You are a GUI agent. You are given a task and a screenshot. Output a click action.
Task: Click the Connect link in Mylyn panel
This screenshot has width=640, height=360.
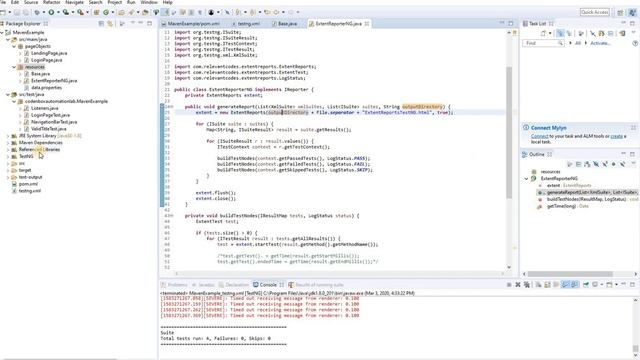click(x=540, y=136)
